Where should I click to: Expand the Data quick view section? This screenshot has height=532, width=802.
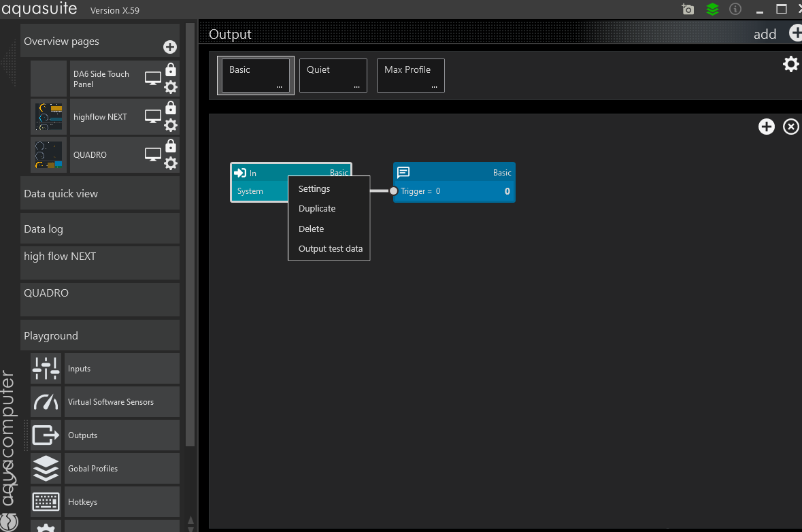(100, 194)
